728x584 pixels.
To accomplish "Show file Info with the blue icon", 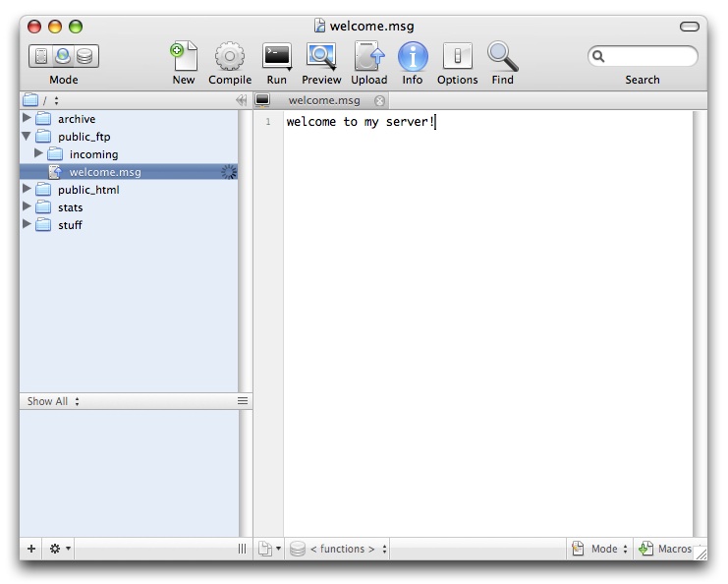I will (413, 56).
